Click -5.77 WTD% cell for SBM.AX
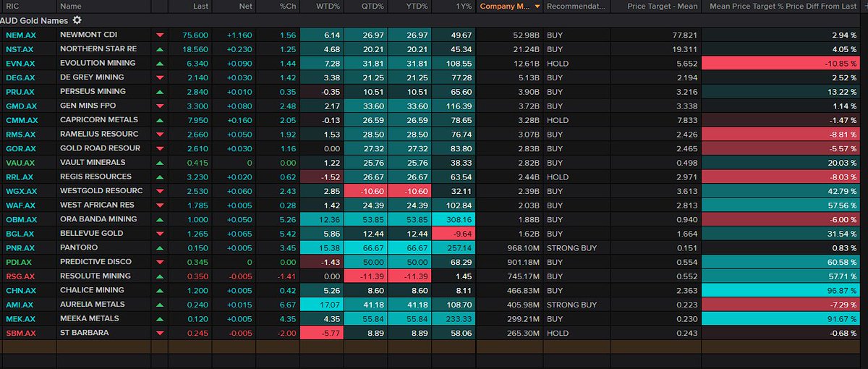Image resolution: width=868 pixels, height=369 pixels. [x=321, y=333]
